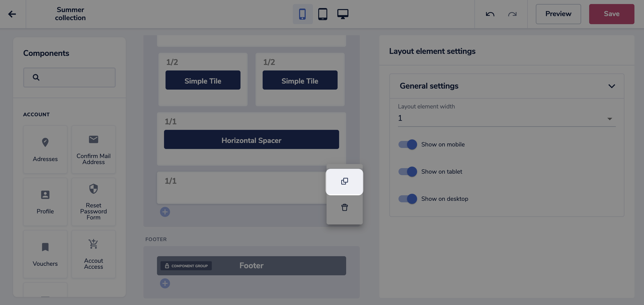Select the right Simple Tile block
The image size is (644, 305).
(300, 80)
